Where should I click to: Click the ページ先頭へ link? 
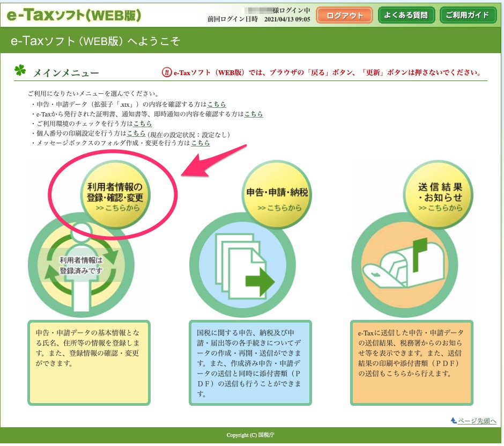click(x=477, y=421)
